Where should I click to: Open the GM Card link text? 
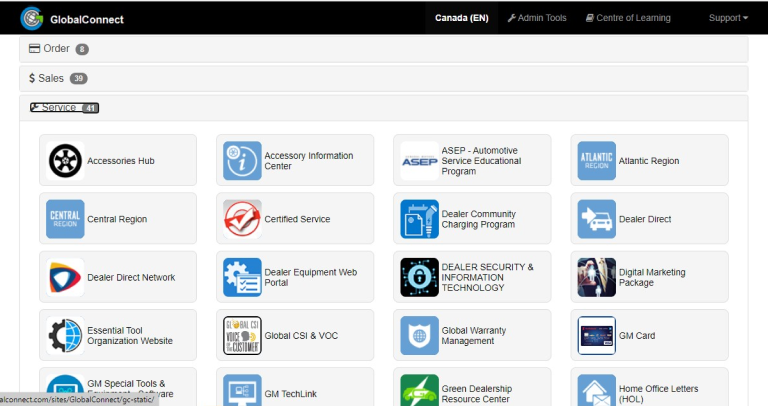(637, 335)
